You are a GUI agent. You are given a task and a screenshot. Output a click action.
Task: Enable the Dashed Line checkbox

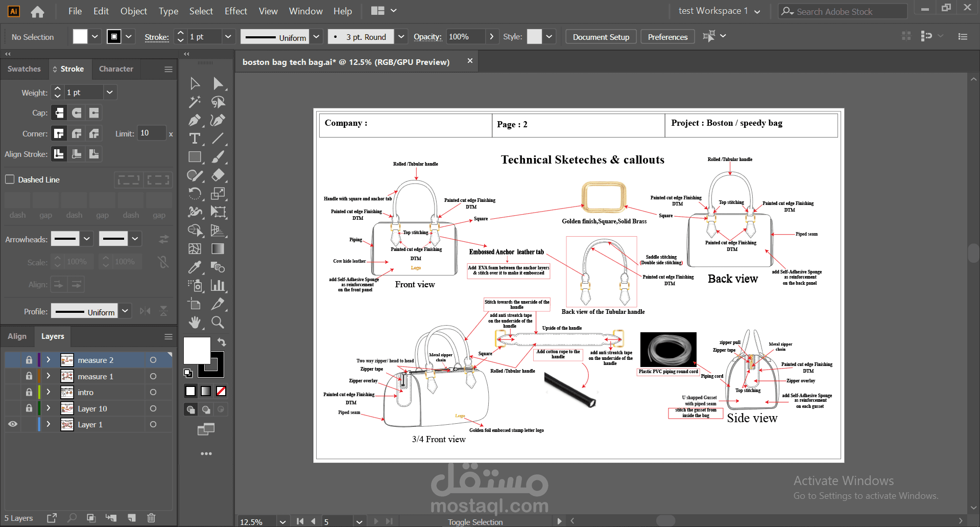[x=10, y=179]
